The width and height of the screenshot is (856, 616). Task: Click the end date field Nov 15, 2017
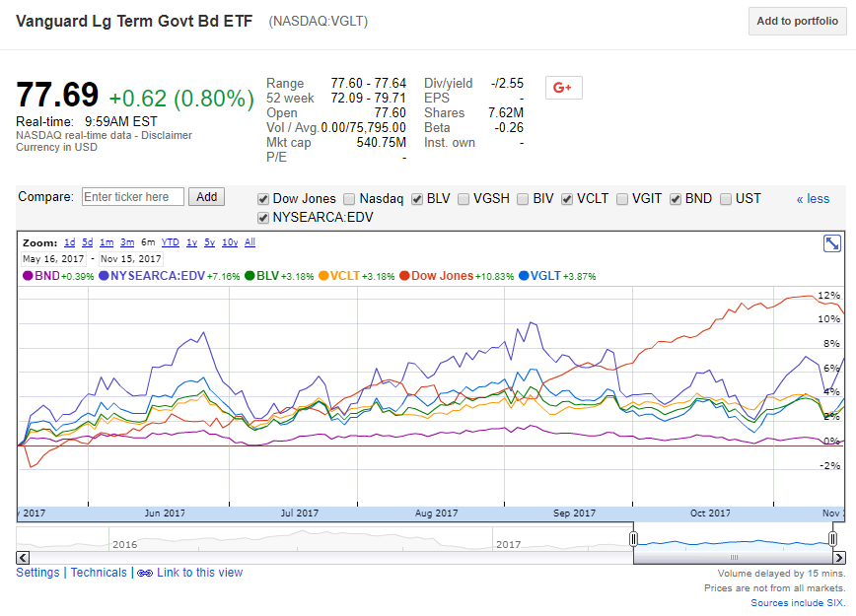point(130,258)
